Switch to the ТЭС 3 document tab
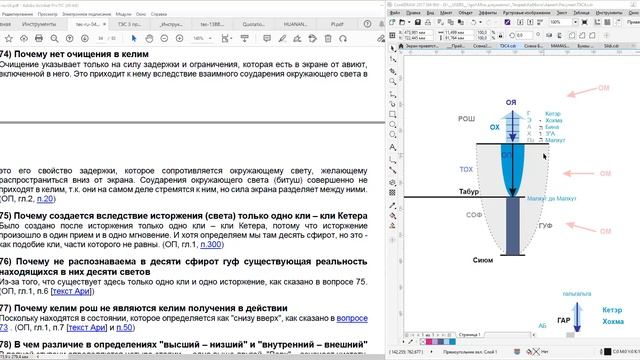 (x=129, y=24)
